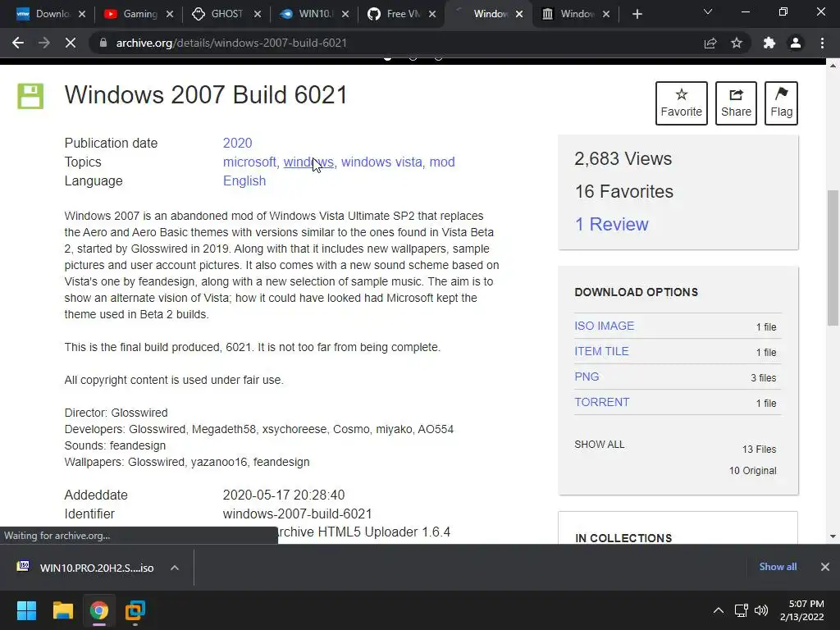Open the taskbar clock and date
The width and height of the screenshot is (840, 630).
point(802,610)
